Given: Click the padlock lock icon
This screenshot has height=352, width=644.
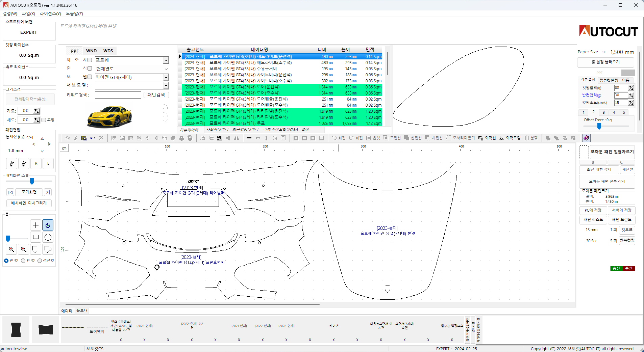Looking at the screenshot, I should click(x=181, y=138).
